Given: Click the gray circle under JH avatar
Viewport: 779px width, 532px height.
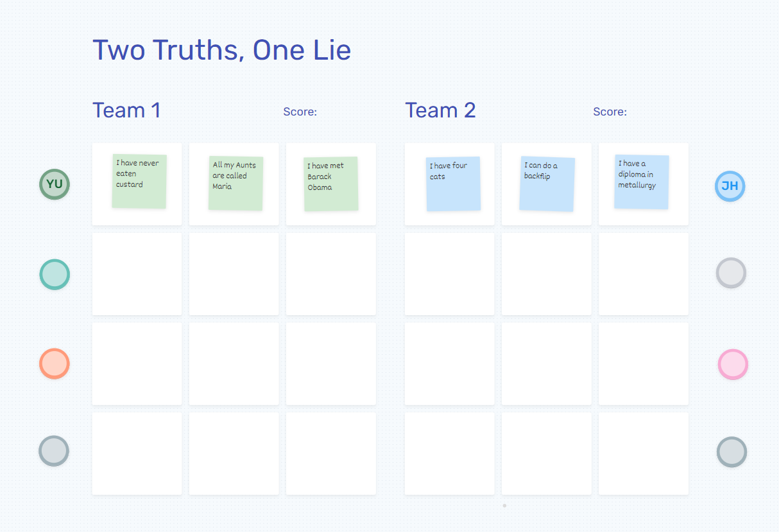Looking at the screenshot, I should pyautogui.click(x=731, y=273).
